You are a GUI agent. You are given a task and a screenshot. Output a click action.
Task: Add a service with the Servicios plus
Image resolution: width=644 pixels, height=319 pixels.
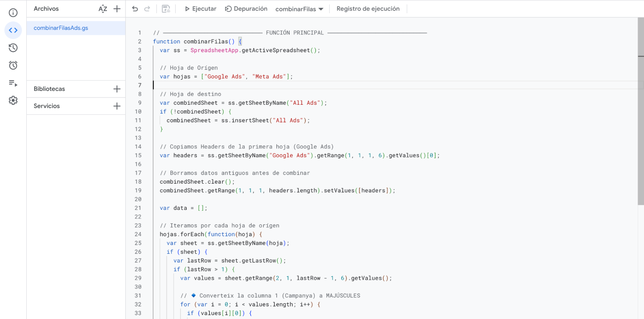[x=117, y=106]
